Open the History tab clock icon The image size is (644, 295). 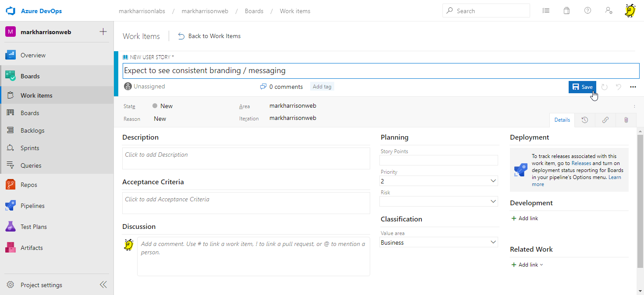pos(584,120)
